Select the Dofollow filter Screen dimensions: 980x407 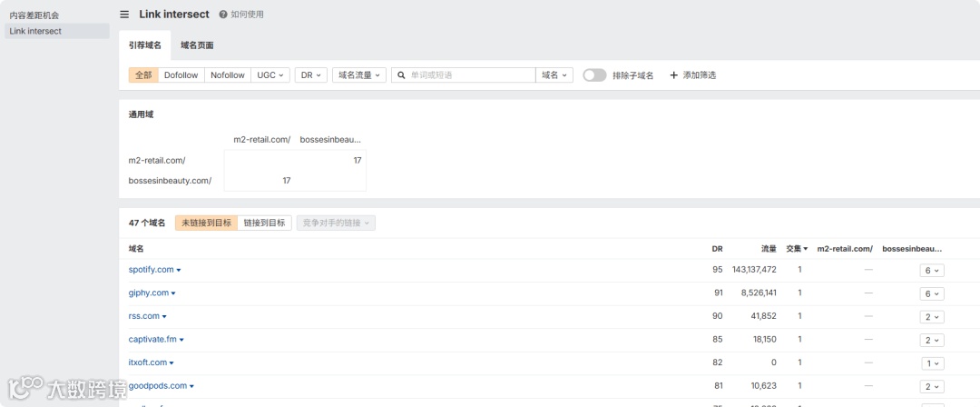(181, 75)
